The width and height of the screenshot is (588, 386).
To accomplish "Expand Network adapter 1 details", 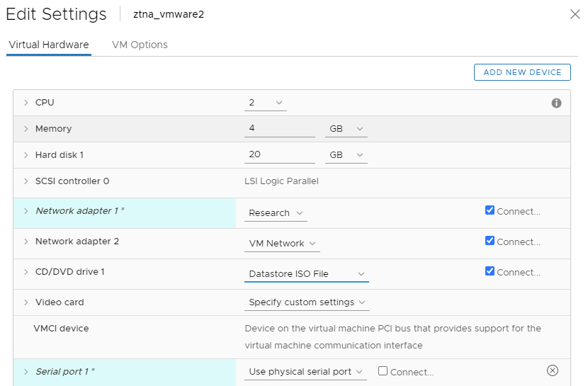I will (26, 211).
